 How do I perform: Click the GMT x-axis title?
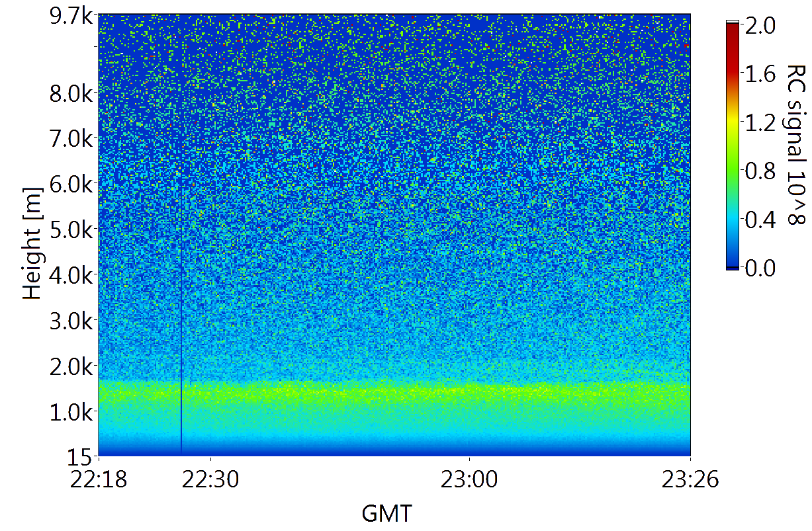pos(387,513)
